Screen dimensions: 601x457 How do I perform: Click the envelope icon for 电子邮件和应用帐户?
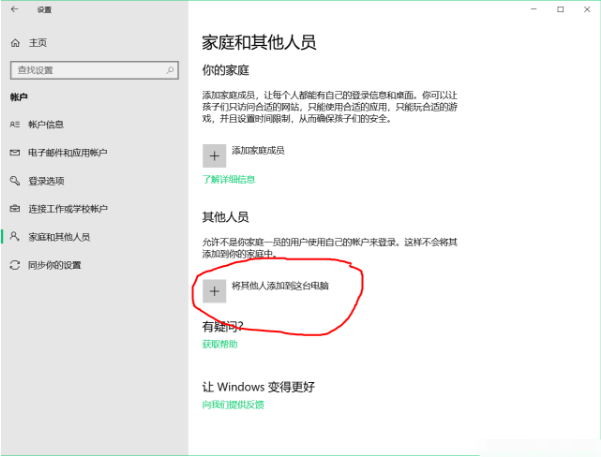point(14,153)
